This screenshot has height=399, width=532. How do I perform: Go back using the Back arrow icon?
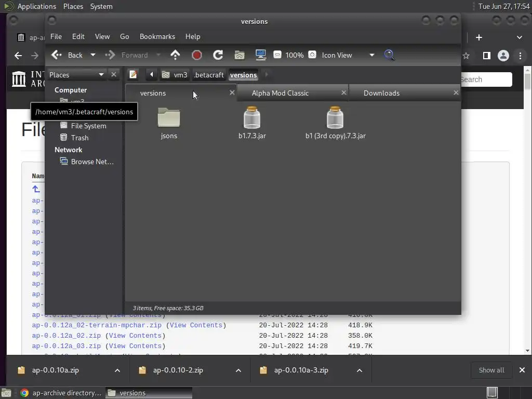56,55
